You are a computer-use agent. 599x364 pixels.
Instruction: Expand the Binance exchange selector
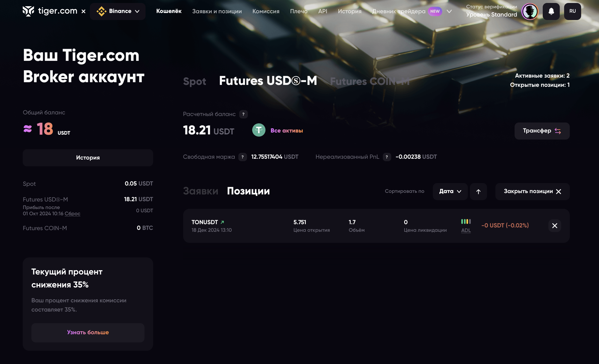click(118, 11)
